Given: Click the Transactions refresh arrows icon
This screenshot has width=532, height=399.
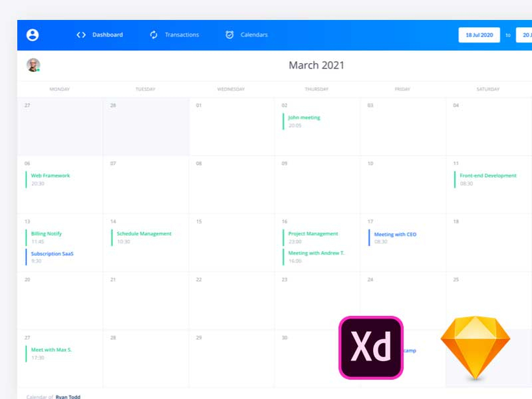Looking at the screenshot, I should click(154, 35).
